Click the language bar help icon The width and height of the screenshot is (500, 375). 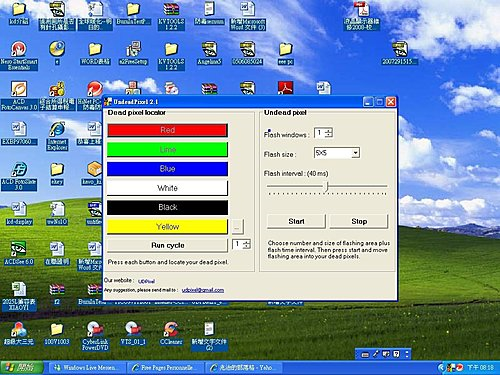(x=396, y=354)
